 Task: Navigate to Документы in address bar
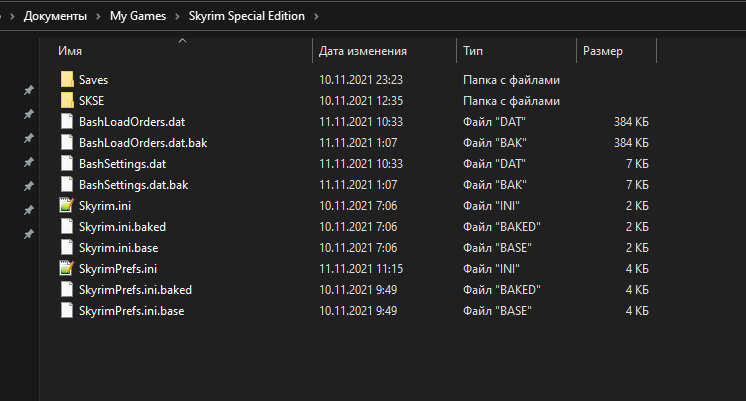point(57,16)
